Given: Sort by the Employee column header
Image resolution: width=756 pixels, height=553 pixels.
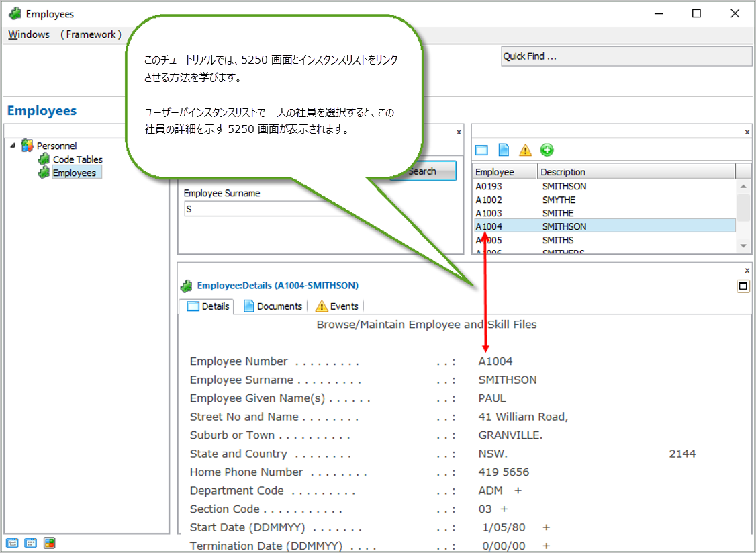Looking at the screenshot, I should click(505, 172).
